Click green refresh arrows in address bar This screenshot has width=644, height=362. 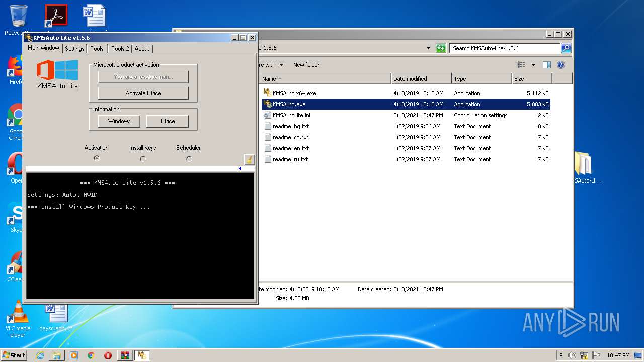(441, 48)
